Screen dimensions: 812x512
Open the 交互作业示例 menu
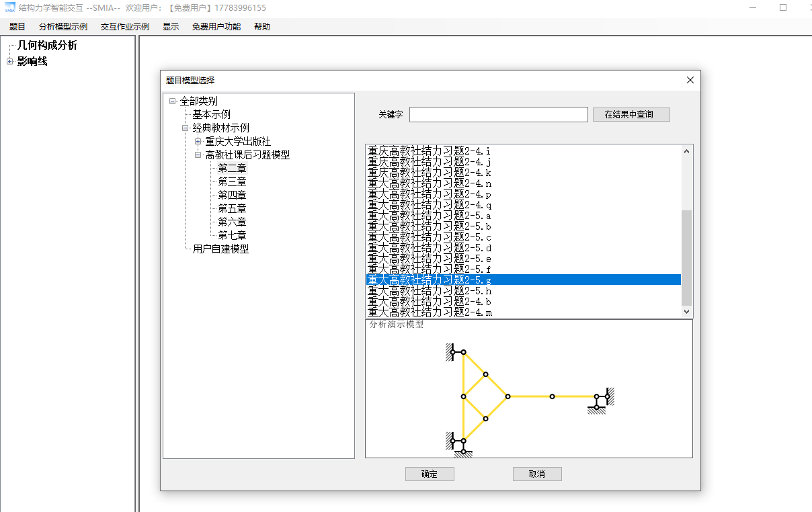click(125, 27)
